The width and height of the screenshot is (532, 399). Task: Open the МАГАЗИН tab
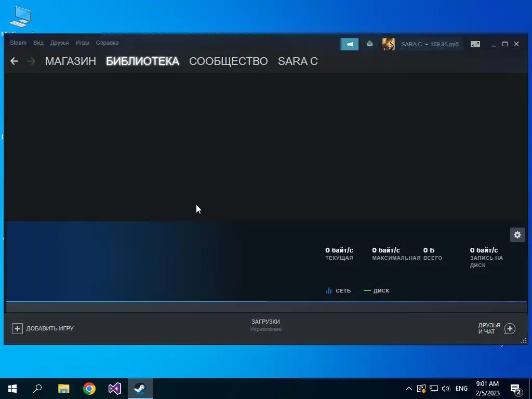(x=71, y=61)
